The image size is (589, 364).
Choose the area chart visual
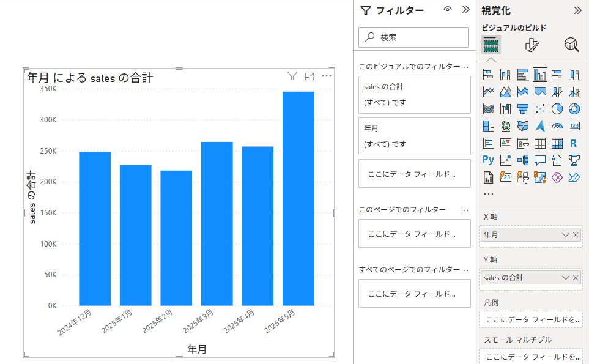(506, 92)
